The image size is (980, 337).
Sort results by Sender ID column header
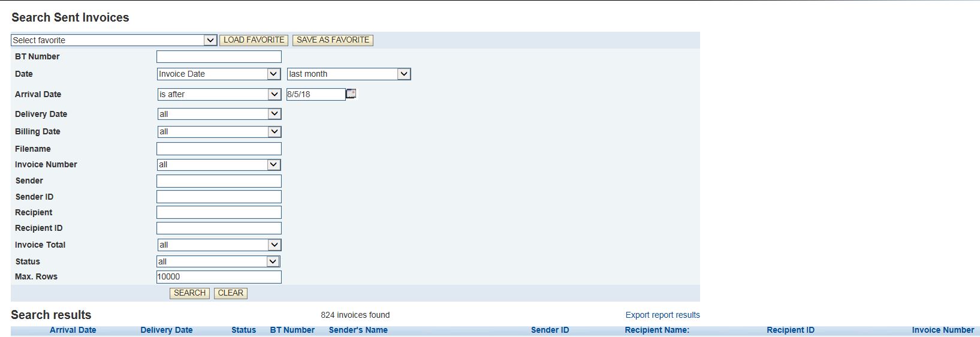pos(550,330)
